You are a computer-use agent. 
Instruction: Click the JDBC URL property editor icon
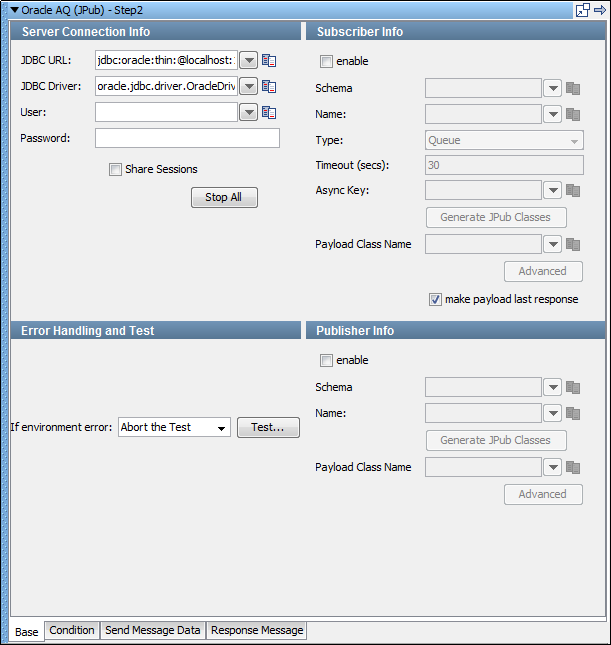point(269,60)
